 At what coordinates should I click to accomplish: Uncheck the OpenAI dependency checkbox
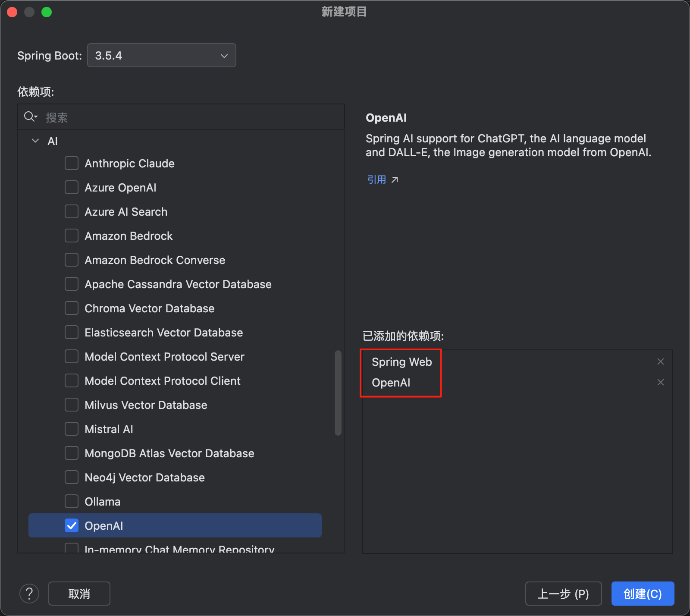point(72,526)
